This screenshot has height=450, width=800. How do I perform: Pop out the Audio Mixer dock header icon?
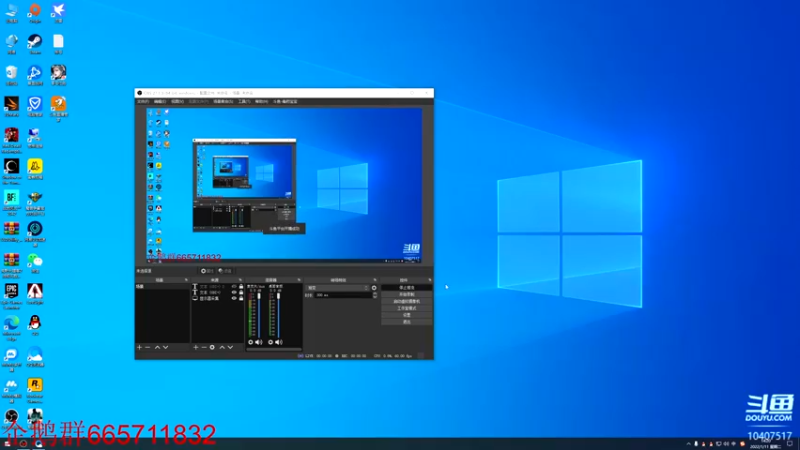pyautogui.click(x=299, y=280)
